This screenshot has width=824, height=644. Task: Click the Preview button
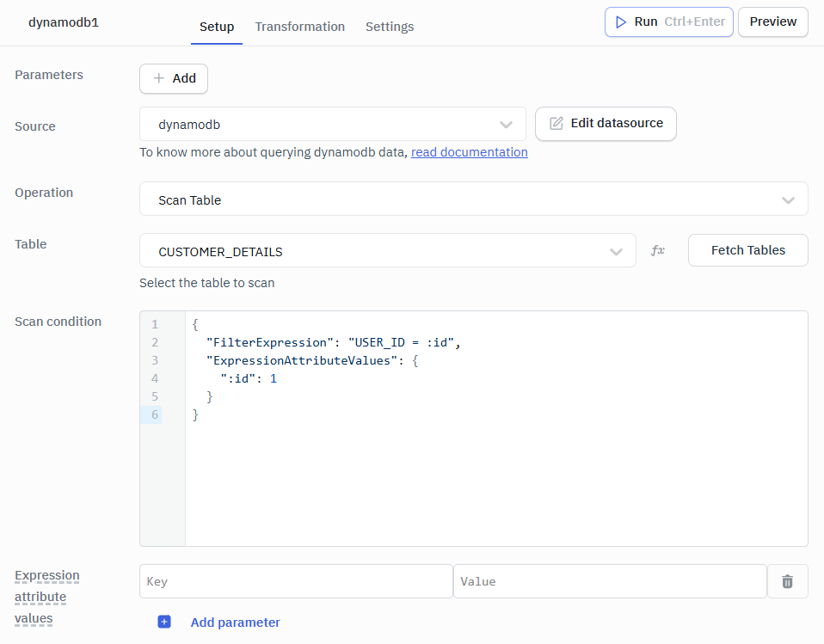[772, 22]
